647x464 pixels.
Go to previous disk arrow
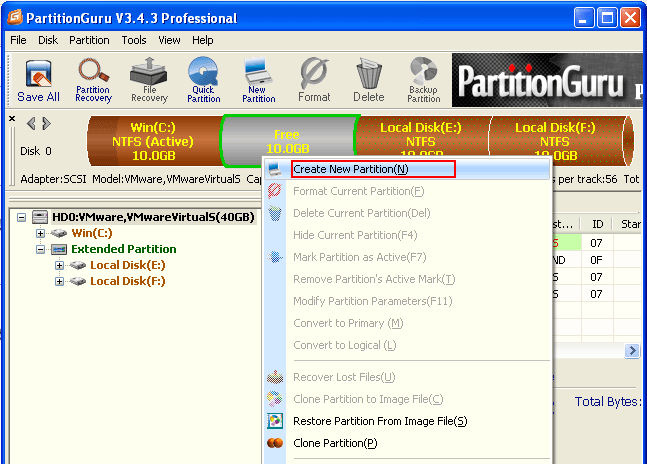[31, 123]
